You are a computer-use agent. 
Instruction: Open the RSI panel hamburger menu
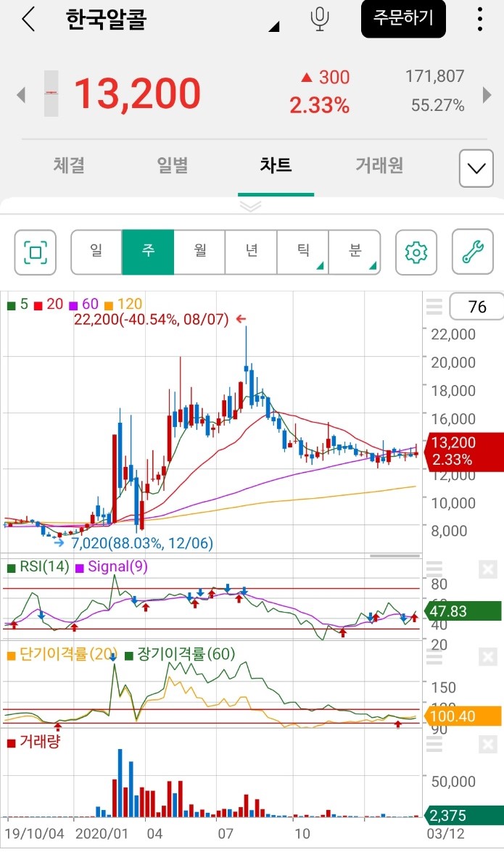[434, 569]
